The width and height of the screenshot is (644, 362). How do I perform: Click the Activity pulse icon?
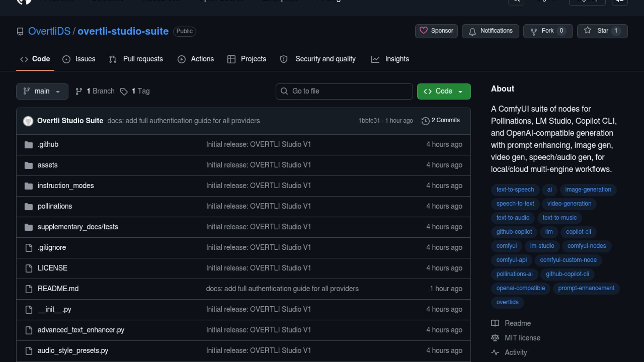pyautogui.click(x=495, y=352)
